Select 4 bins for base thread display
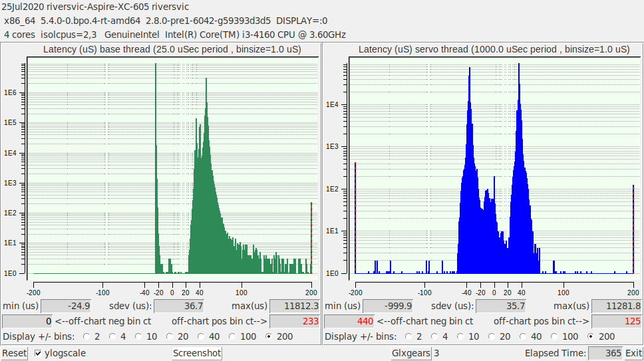This screenshot has width=644, height=361. 112,337
